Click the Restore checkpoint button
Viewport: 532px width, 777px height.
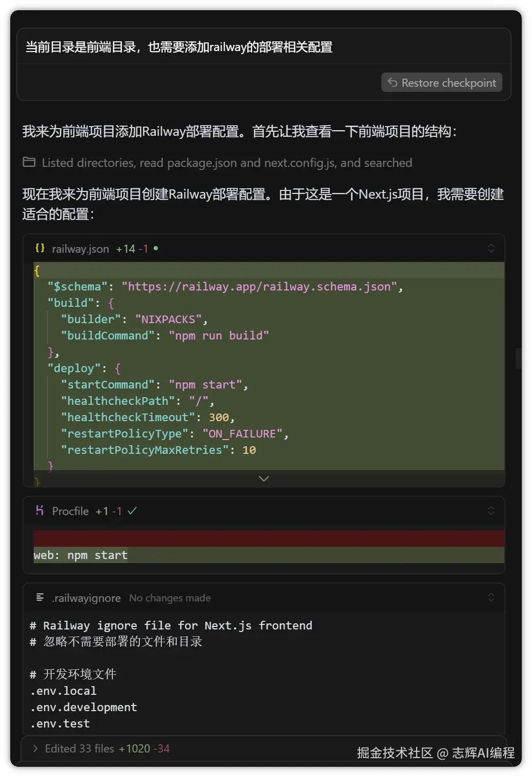click(x=442, y=83)
